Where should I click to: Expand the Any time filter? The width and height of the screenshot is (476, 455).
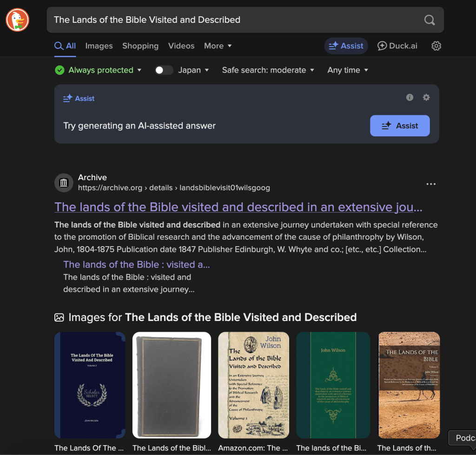pos(348,70)
